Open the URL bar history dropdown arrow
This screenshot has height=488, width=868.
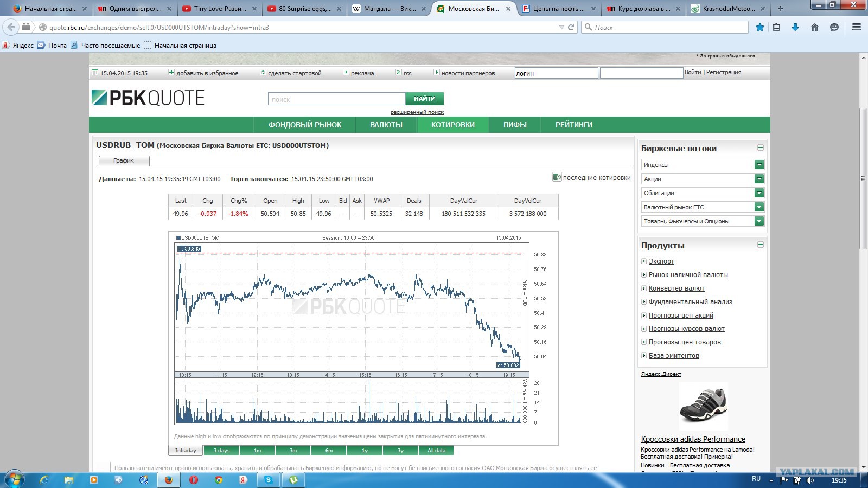point(561,27)
